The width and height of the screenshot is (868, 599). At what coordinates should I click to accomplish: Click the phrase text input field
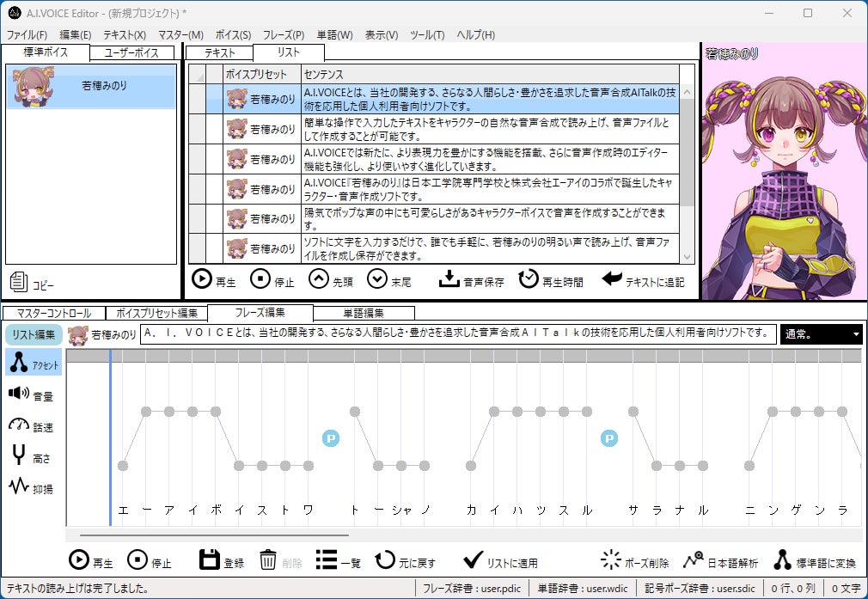pyautogui.click(x=458, y=333)
